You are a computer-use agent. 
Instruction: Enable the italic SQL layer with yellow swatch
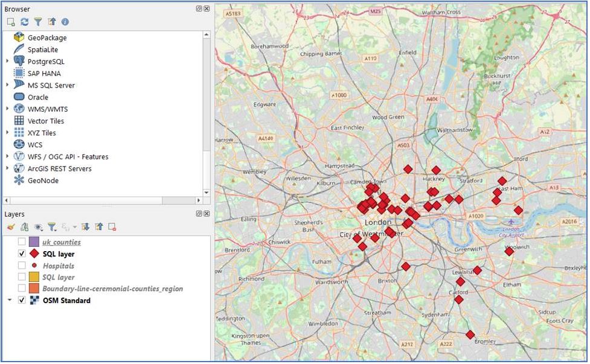pos(22,276)
